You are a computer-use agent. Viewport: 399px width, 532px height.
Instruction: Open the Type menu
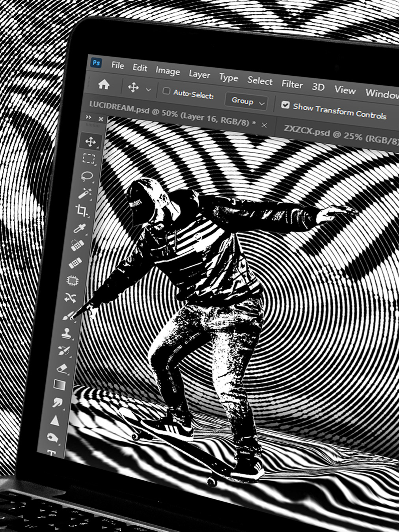click(x=229, y=78)
